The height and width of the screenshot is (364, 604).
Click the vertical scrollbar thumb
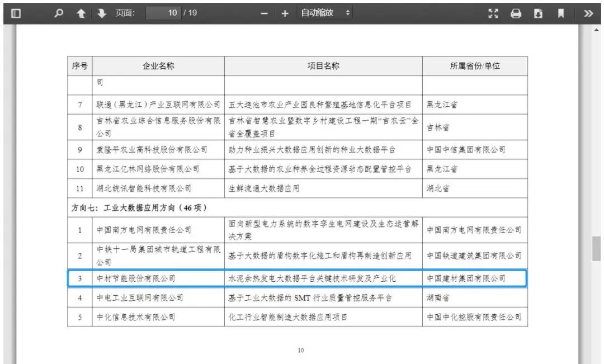597,249
